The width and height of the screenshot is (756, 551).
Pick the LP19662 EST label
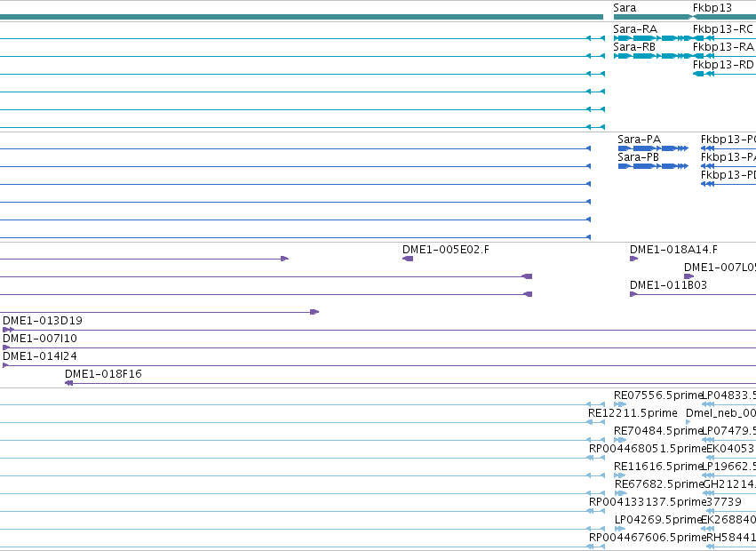(x=729, y=467)
